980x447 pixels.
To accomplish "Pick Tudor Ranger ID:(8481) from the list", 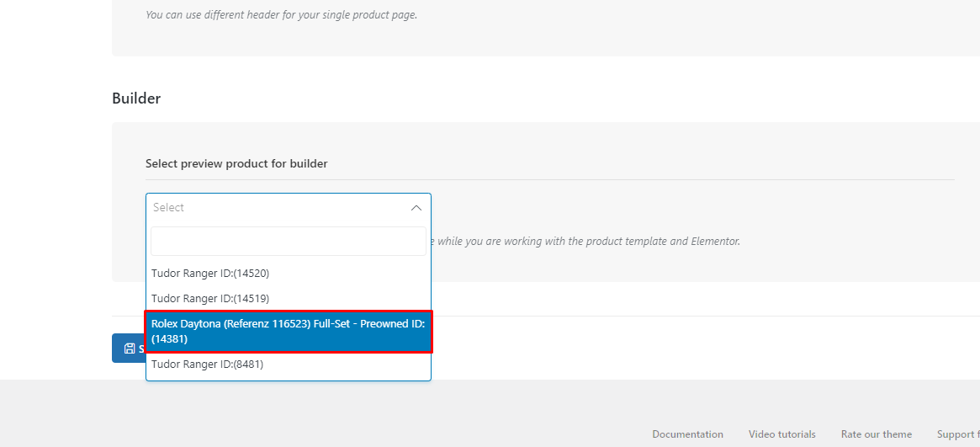I will click(x=289, y=365).
